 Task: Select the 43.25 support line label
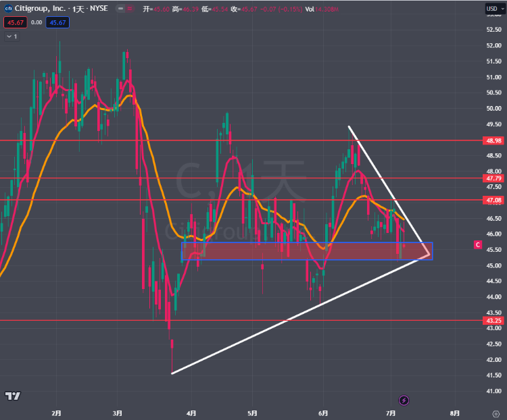(493, 320)
